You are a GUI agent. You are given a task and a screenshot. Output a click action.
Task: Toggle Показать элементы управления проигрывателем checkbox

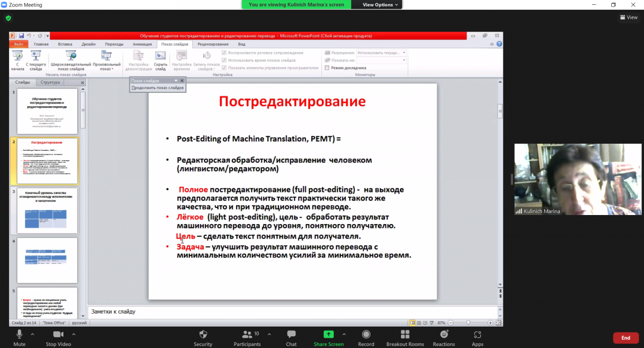224,68
